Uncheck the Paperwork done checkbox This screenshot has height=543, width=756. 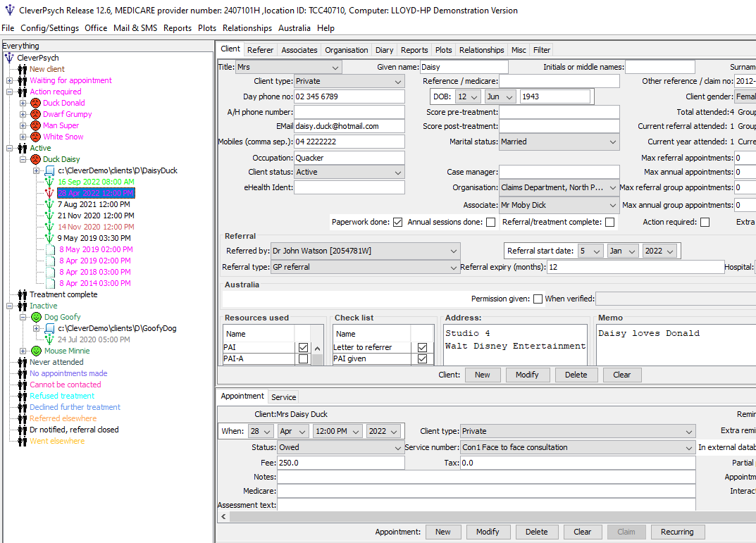coord(398,222)
